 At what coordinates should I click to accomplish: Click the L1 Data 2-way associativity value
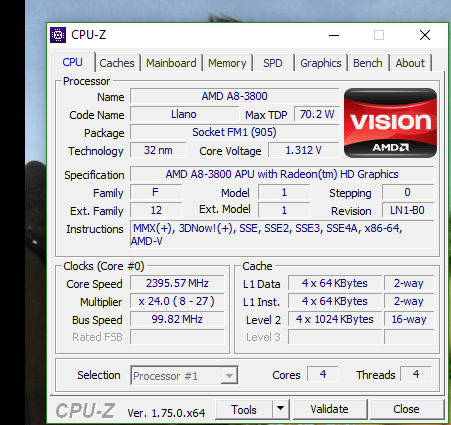point(409,283)
